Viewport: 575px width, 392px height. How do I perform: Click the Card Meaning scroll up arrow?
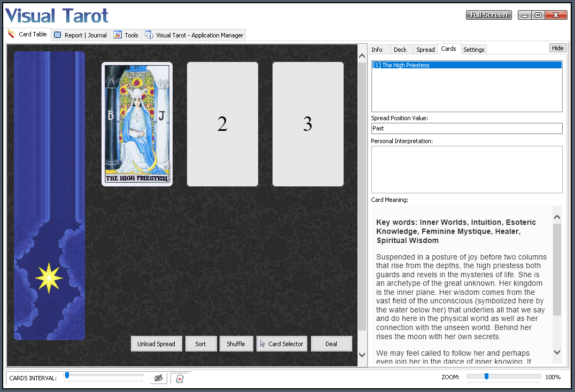pyautogui.click(x=557, y=217)
